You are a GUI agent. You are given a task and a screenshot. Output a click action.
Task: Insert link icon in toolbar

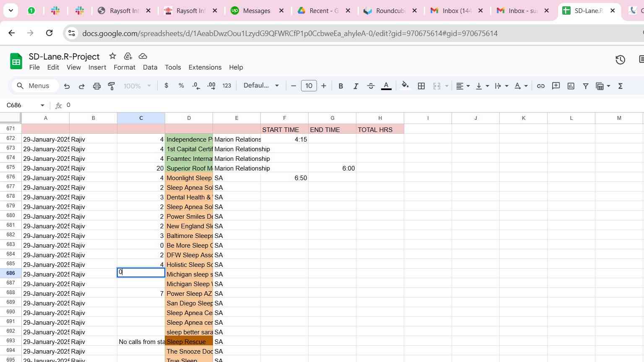(541, 86)
